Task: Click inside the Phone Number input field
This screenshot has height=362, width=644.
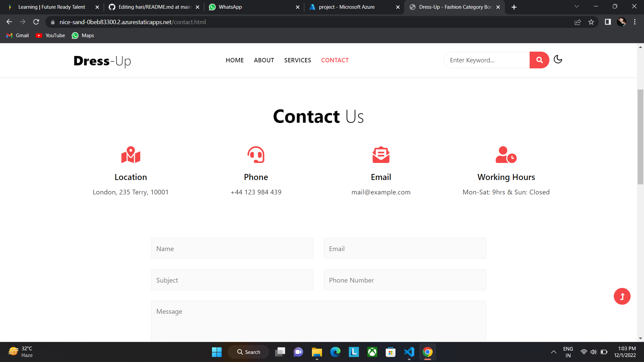Action: 405,280
